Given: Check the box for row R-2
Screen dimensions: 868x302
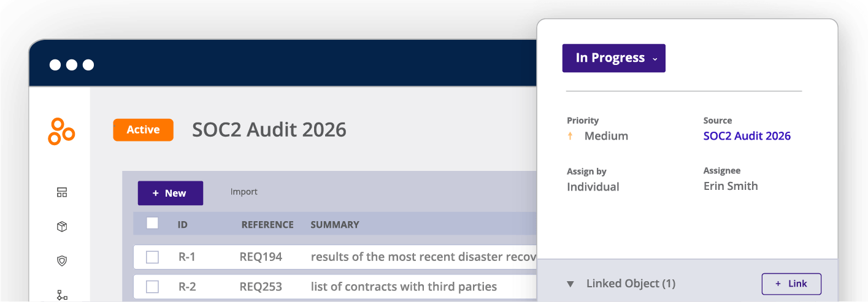Looking at the screenshot, I should [153, 287].
